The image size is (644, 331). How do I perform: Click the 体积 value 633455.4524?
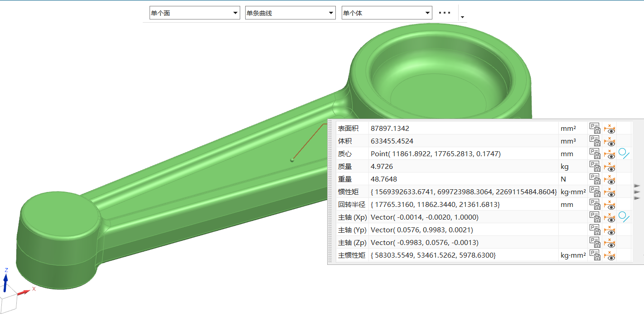click(x=392, y=141)
